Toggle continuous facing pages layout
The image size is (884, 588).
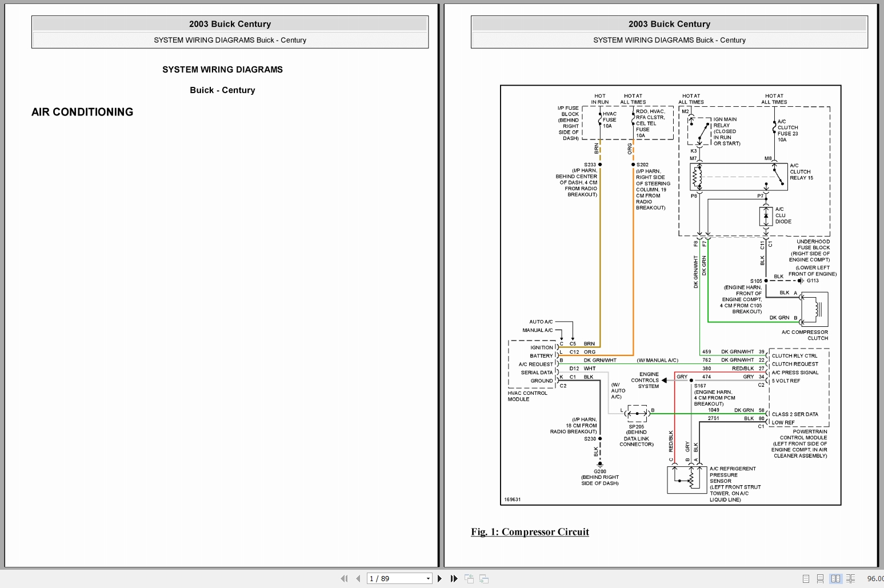[850, 578]
